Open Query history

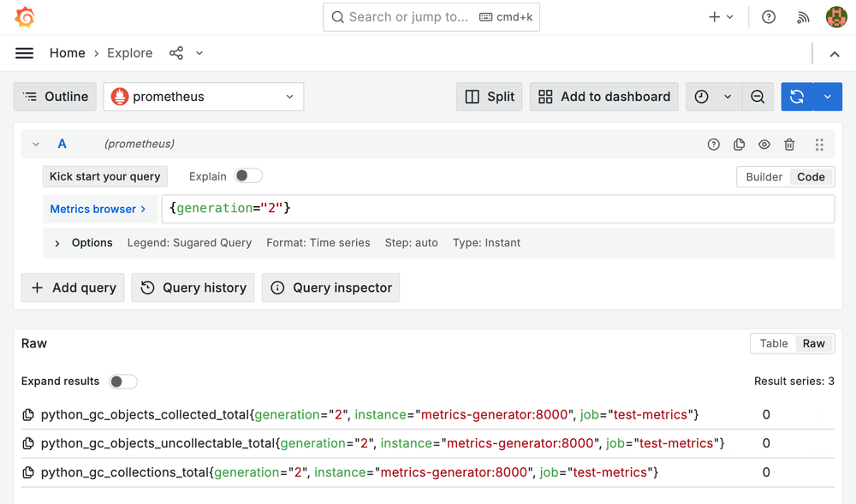click(x=193, y=288)
